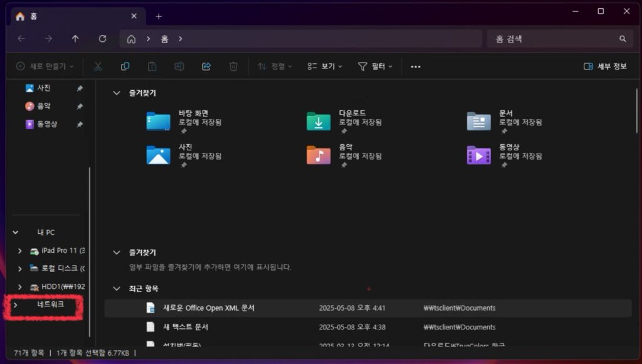Click the 71개 항목 status bar text
Image resolution: width=642 pixels, height=364 pixels.
pyautogui.click(x=29, y=353)
